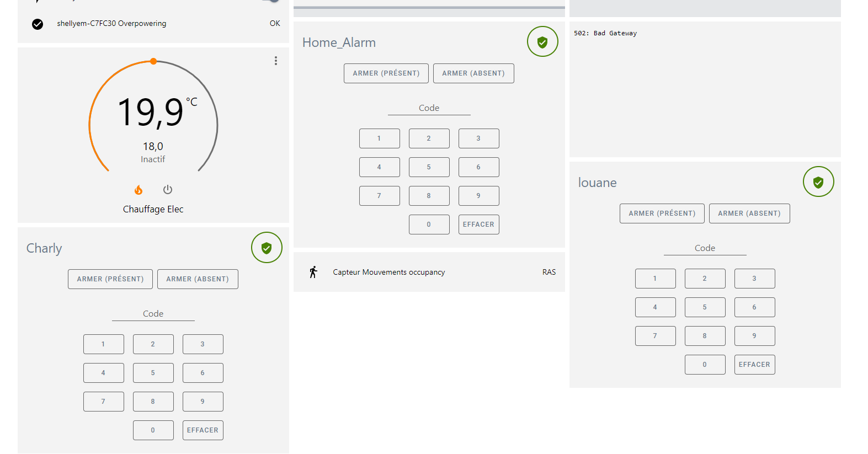Tap digit 8 on Home_Alarm keypad

pyautogui.click(x=429, y=196)
